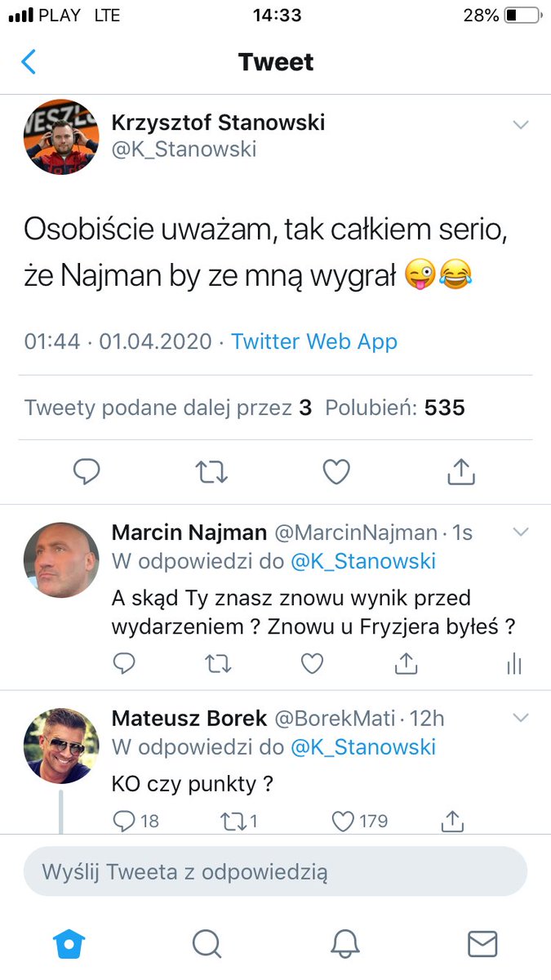551x980 pixels.
Task: Share the main tweet
Action: coord(461,471)
